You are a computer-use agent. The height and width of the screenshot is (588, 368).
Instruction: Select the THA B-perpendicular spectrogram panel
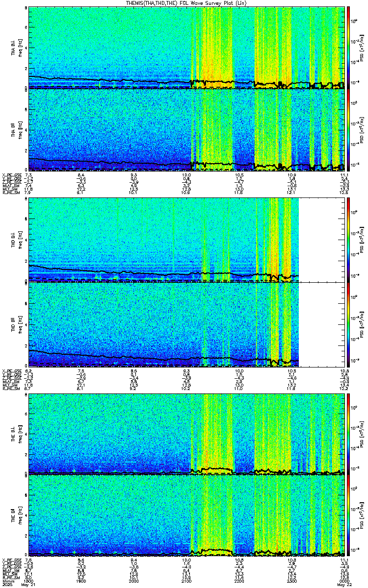click(x=186, y=48)
